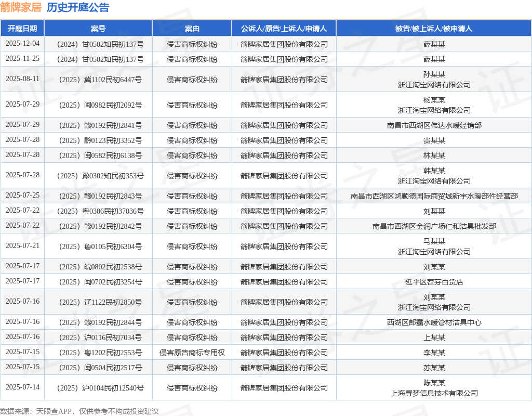The width and height of the screenshot is (532, 416).
Task: Click defendant 马某某
Action: (434, 241)
